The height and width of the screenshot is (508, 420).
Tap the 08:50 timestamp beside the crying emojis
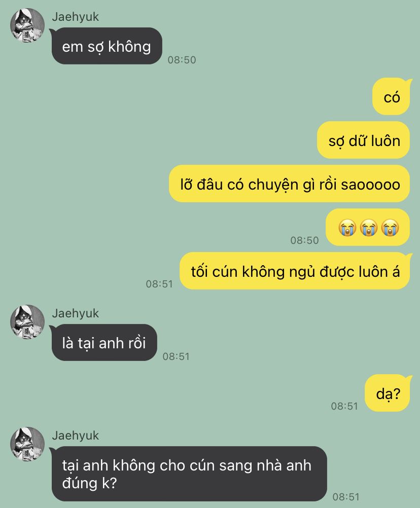pos(305,240)
